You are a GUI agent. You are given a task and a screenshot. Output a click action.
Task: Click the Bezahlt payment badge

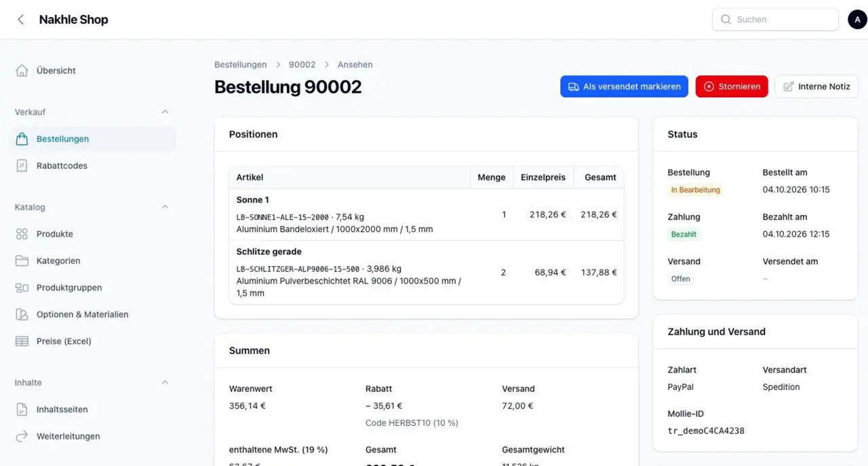pos(684,234)
